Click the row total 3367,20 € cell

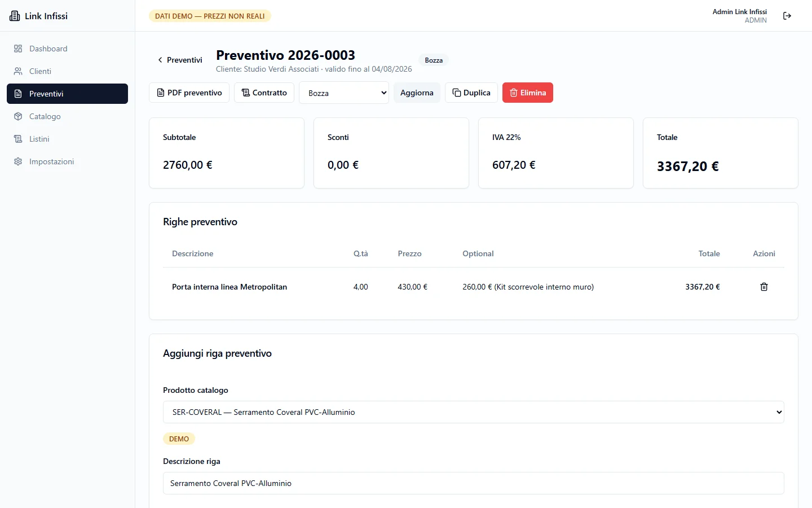pyautogui.click(x=703, y=287)
